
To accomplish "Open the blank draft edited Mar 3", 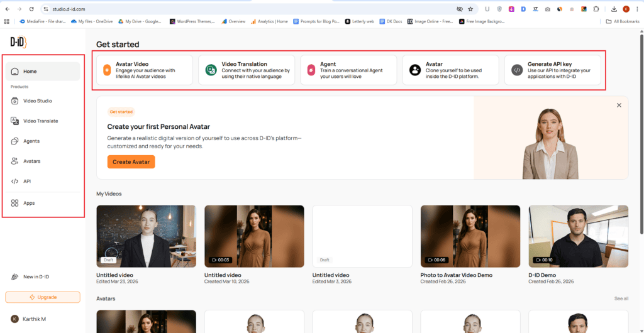I will pyautogui.click(x=362, y=236).
